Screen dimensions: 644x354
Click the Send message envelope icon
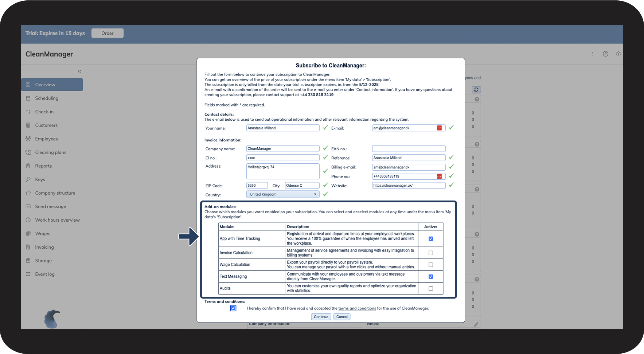pyautogui.click(x=28, y=206)
